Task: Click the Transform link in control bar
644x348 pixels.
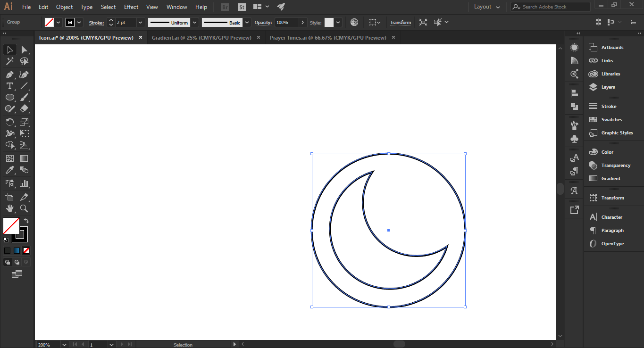Action: [x=401, y=22]
